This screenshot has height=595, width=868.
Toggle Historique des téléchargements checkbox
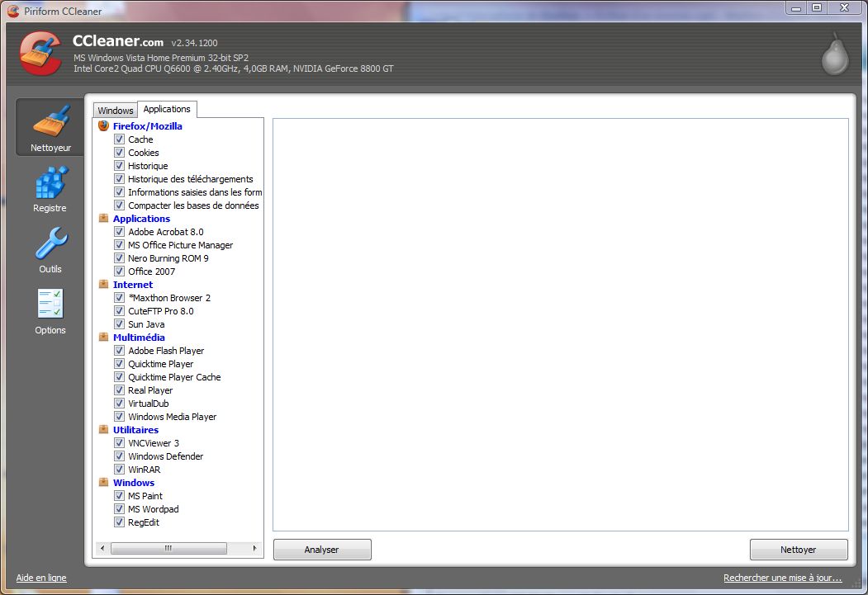[x=119, y=178]
